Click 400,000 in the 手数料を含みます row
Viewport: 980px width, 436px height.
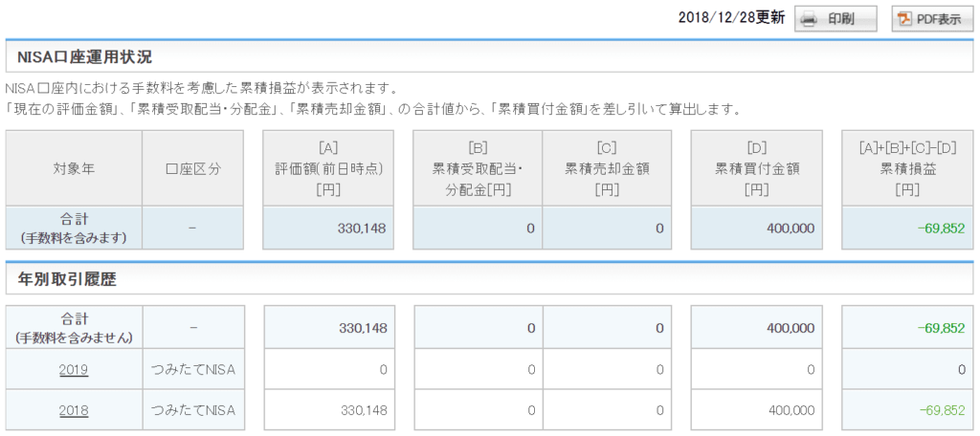790,229
